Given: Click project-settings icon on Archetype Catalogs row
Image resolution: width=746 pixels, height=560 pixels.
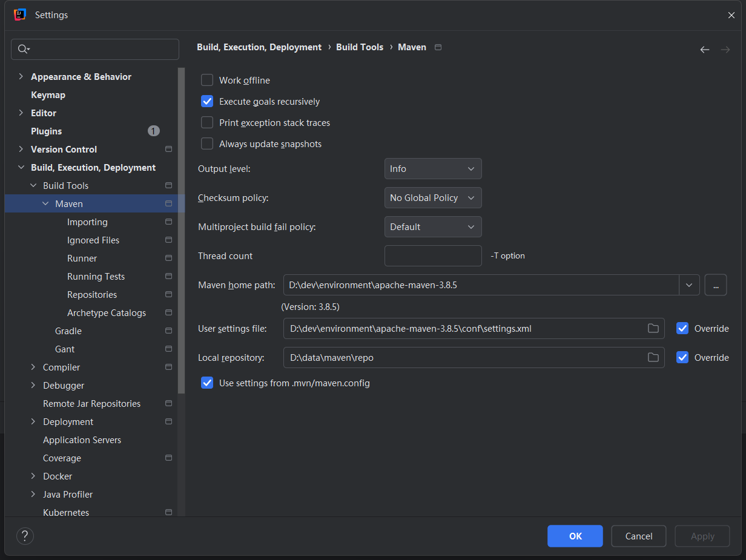Looking at the screenshot, I should (169, 312).
